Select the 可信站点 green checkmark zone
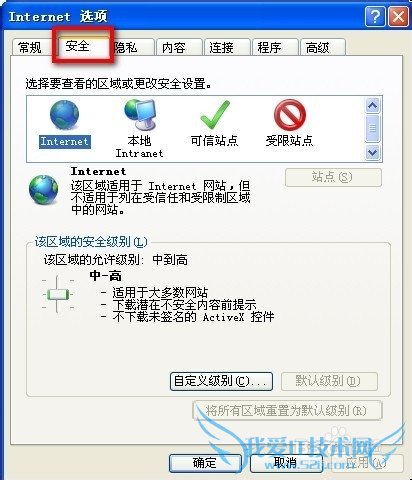 click(215, 115)
